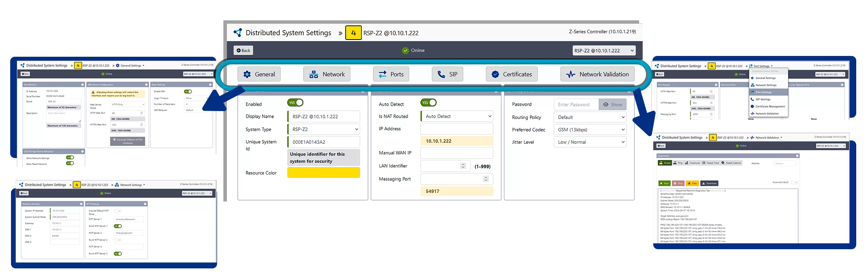Click help icon on Identification panel in General Settings screenshot

(x=82, y=85)
